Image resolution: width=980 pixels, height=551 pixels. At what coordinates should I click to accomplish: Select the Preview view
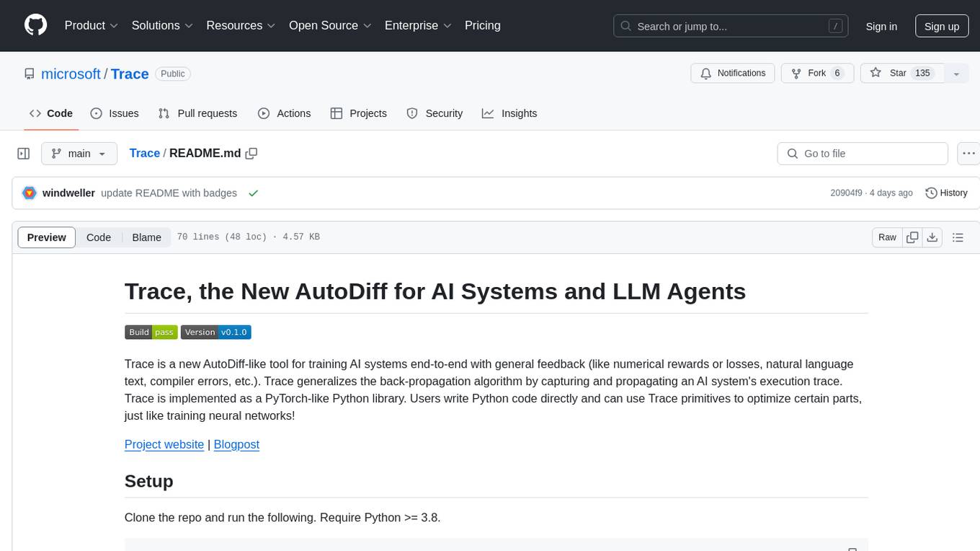point(47,237)
